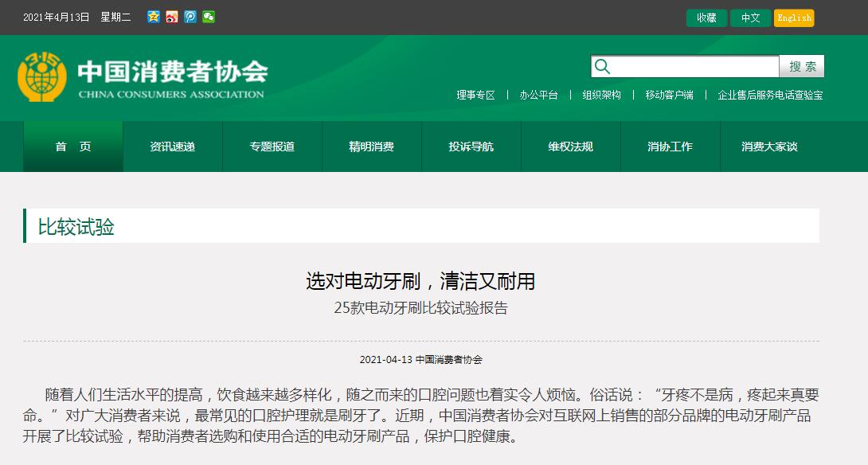868x465 pixels.
Task: Click the article source 中国消费者协会 in the byline
Action: 449,360
